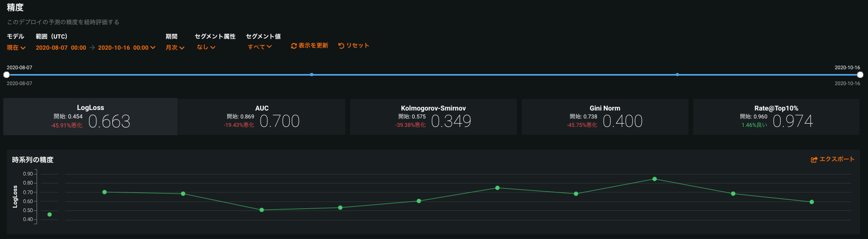Click the リセット reset button
Image resolution: width=868 pixels, height=239 pixels.
353,45
